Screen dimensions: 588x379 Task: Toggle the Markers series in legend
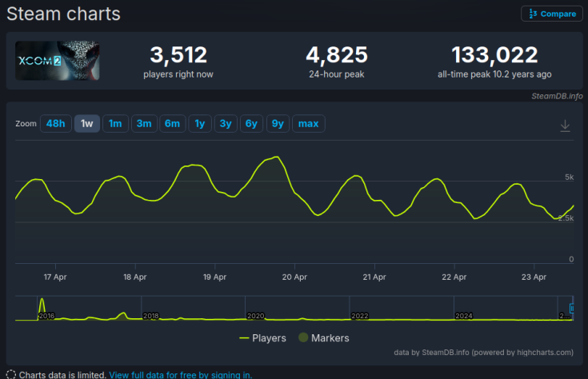pyautogui.click(x=324, y=338)
